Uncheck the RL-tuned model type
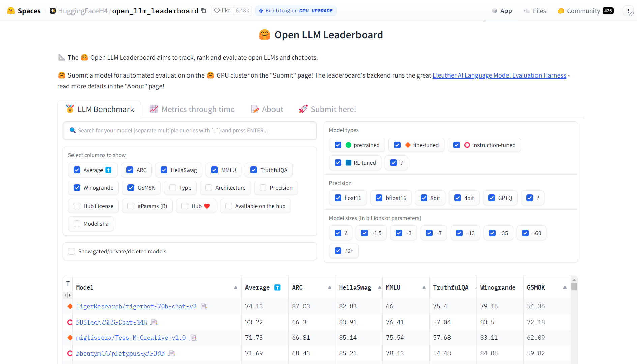Image resolution: width=637 pixels, height=364 pixels. 338,163
